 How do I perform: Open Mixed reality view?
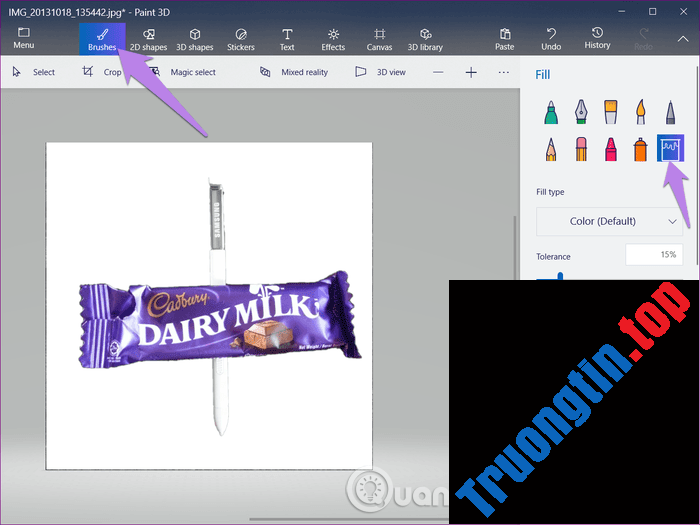pyautogui.click(x=294, y=72)
